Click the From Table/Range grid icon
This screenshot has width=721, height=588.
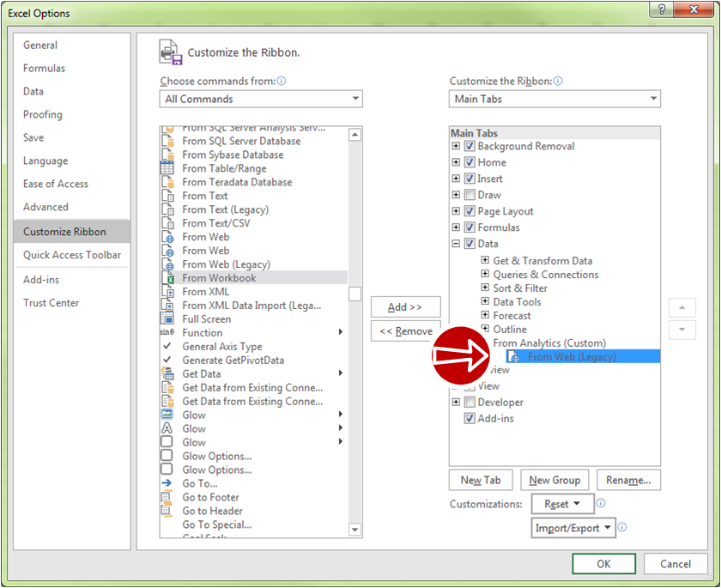[167, 168]
